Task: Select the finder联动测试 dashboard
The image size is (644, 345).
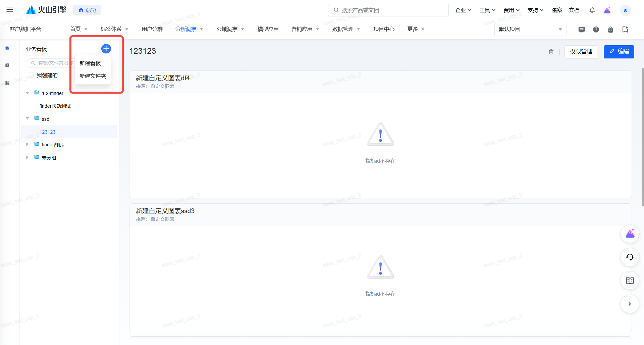Action: point(55,106)
